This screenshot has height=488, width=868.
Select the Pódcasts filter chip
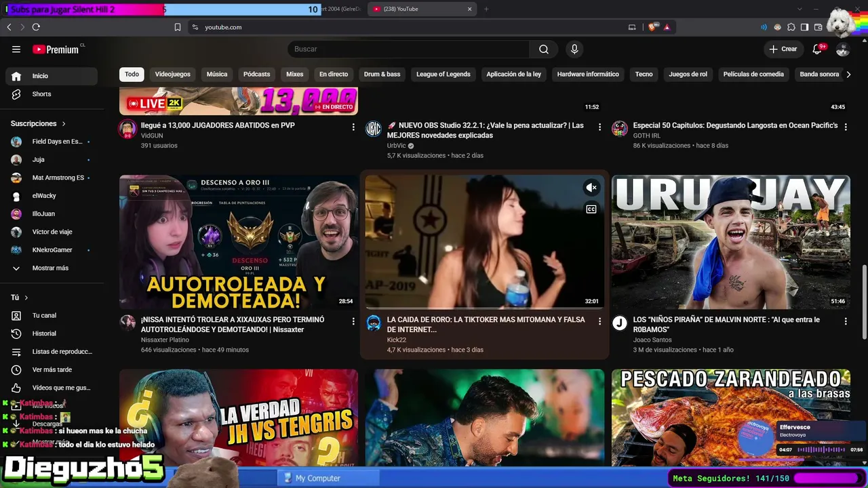pyautogui.click(x=257, y=75)
